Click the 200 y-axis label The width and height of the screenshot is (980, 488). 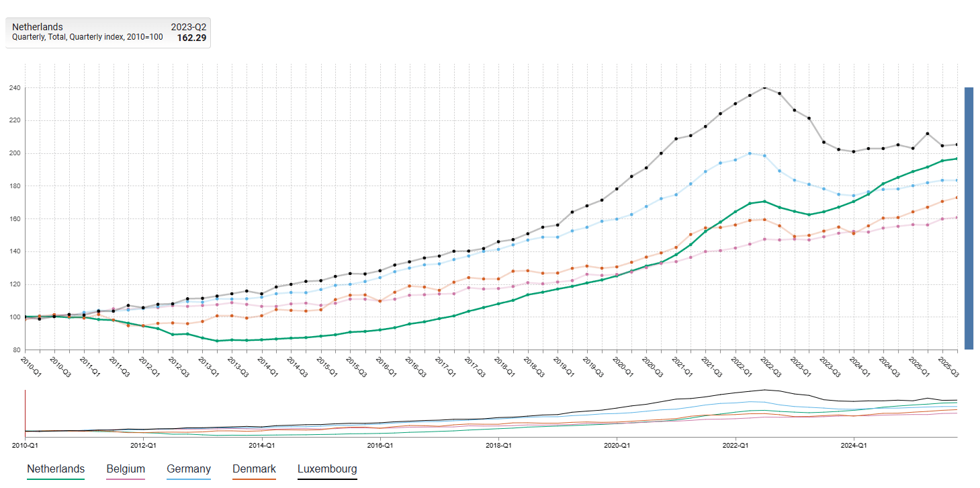[x=14, y=153]
